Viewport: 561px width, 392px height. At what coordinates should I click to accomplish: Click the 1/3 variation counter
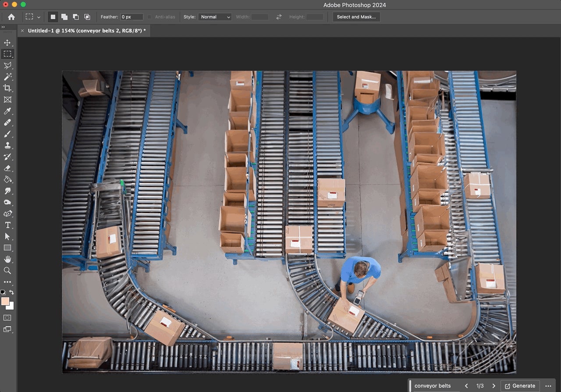(480, 386)
